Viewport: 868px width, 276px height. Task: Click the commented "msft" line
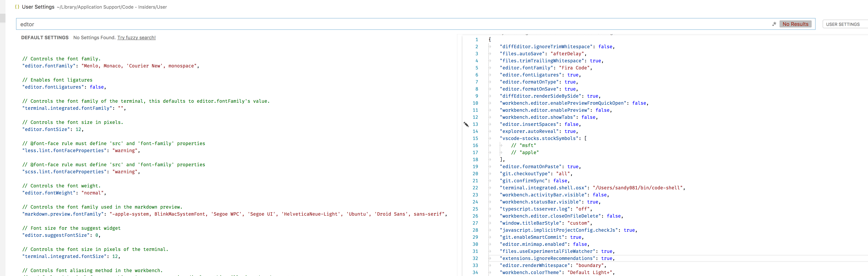point(524,145)
